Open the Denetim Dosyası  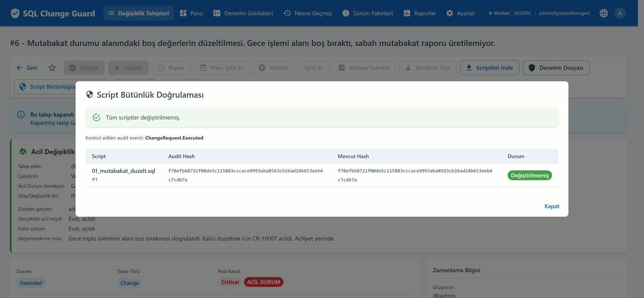point(556,68)
